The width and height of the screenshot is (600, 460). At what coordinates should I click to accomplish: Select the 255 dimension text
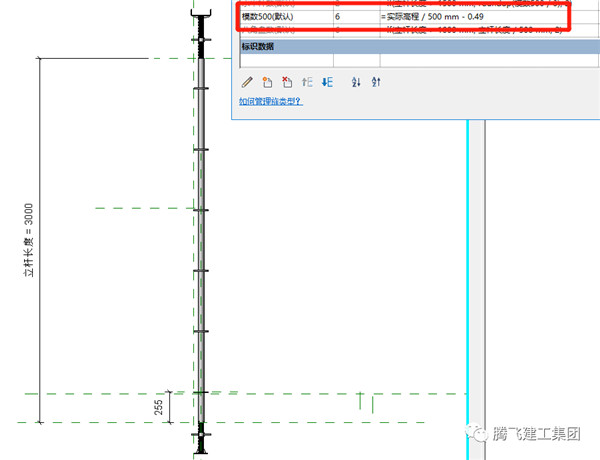[158, 407]
